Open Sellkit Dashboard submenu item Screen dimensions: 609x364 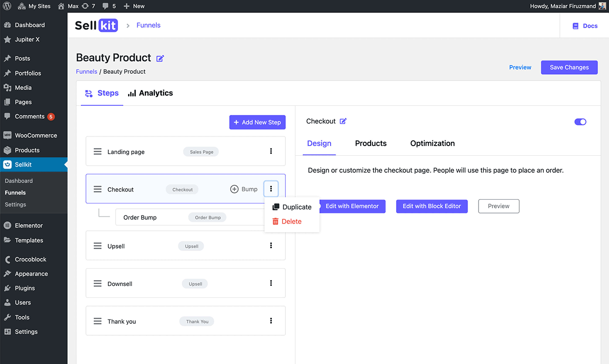(x=19, y=181)
